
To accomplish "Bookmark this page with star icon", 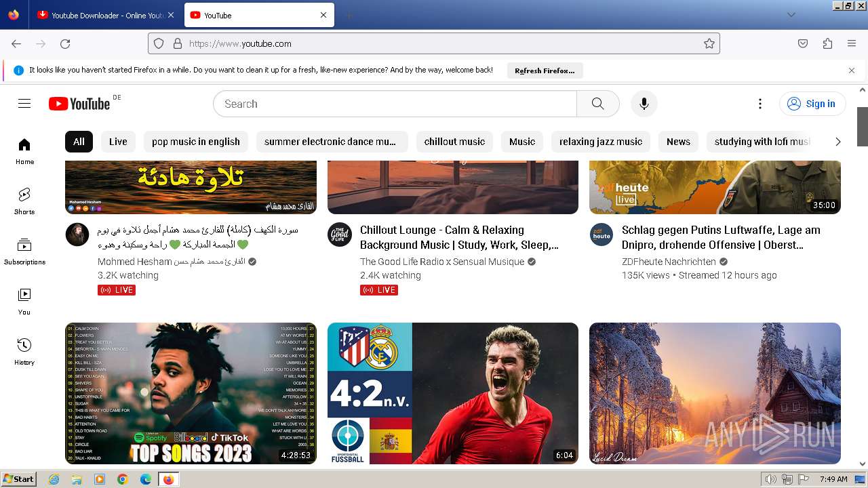I will coord(709,43).
